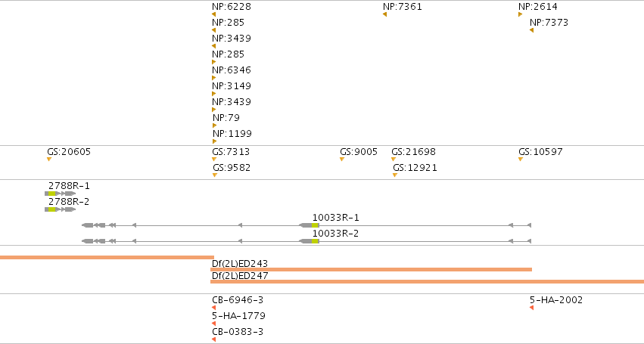The width and height of the screenshot is (644, 344).
Task: Select the red arrow marker under 5-HA-1779
Action: point(213,324)
